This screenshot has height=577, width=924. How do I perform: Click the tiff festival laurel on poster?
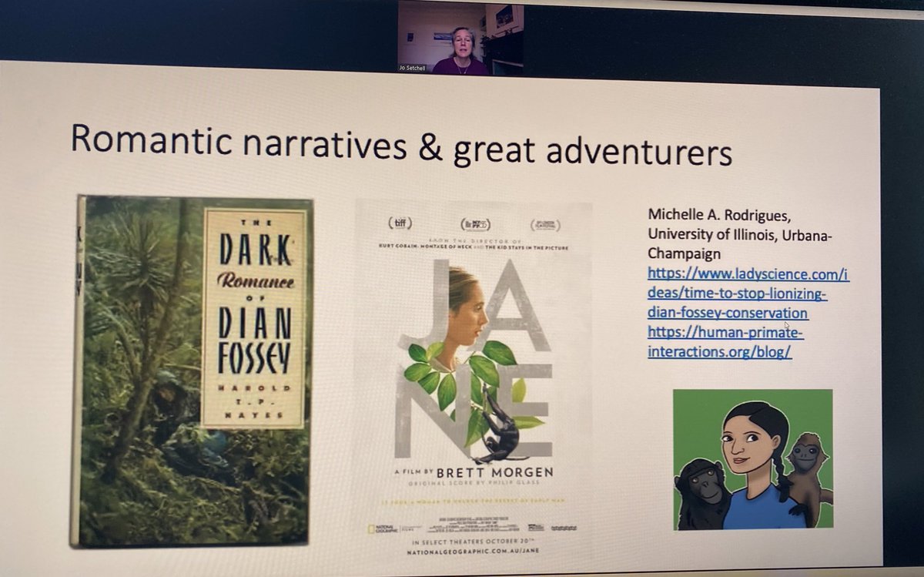point(399,223)
